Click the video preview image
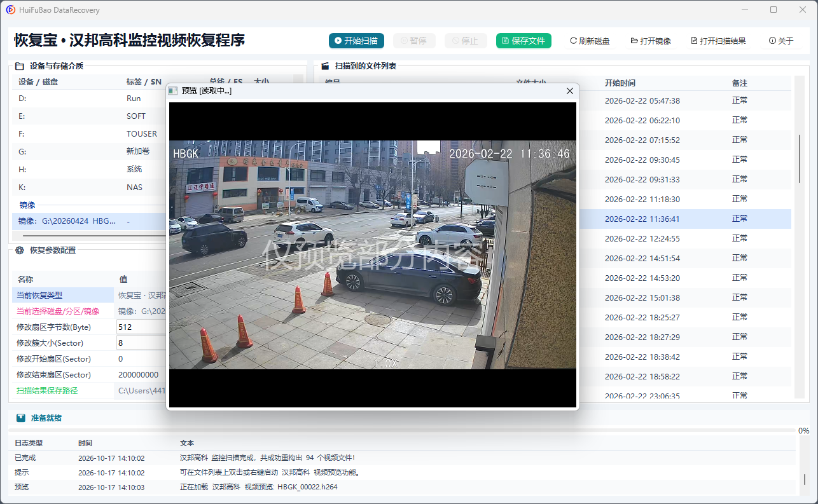The width and height of the screenshot is (818, 504). click(372, 254)
